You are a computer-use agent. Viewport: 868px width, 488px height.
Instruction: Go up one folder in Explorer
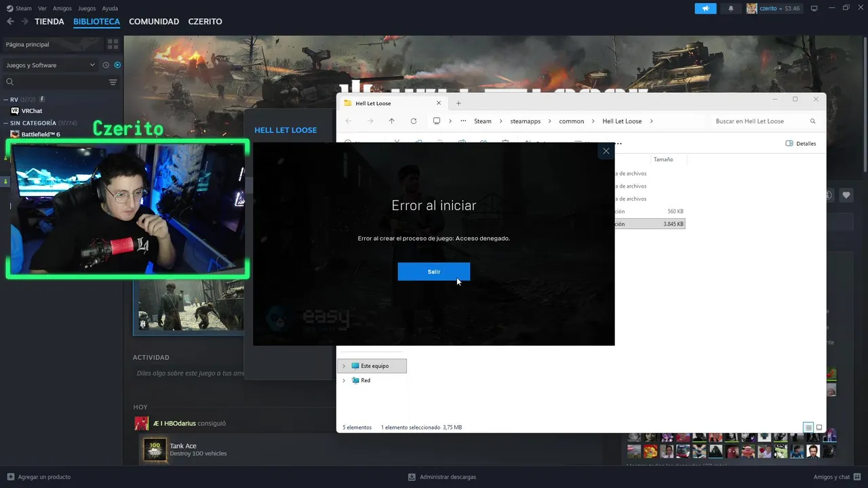(x=391, y=121)
